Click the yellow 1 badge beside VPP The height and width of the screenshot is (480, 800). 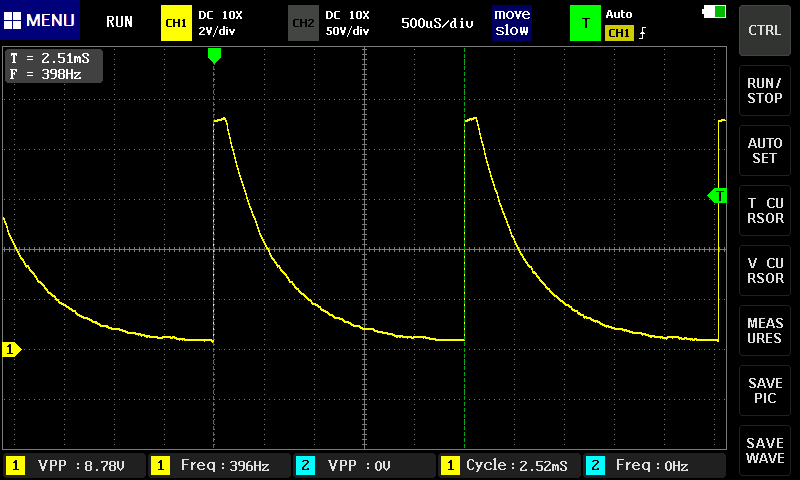15,466
